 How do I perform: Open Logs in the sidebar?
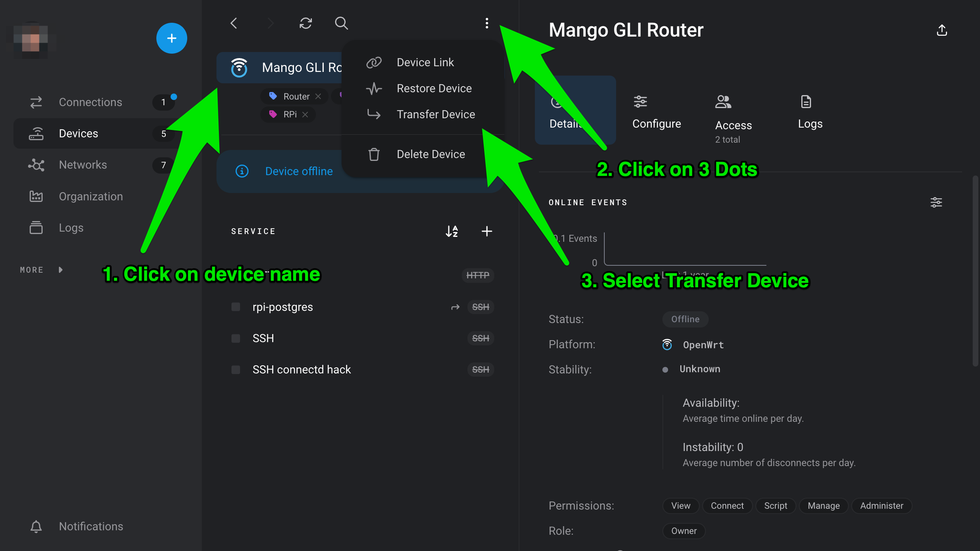[x=97, y=228]
